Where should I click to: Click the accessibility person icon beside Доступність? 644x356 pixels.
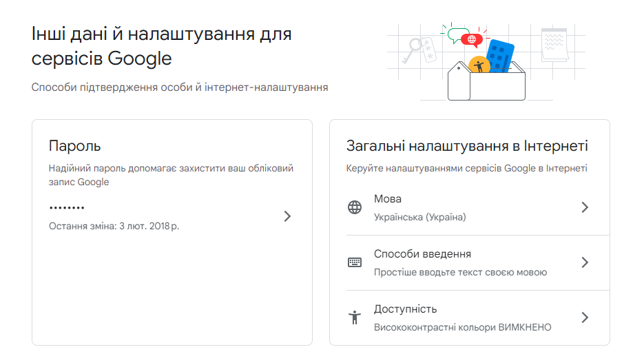point(355,317)
